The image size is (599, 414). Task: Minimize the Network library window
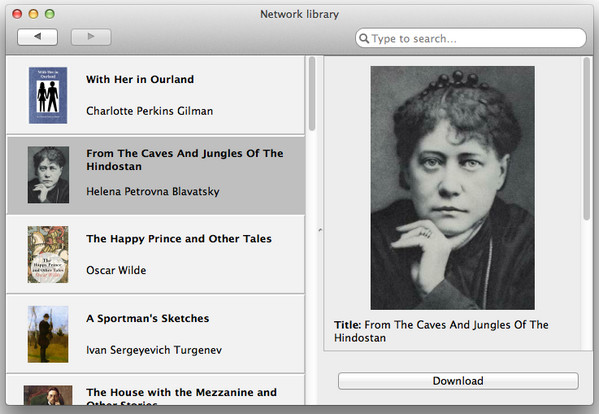click(x=33, y=14)
